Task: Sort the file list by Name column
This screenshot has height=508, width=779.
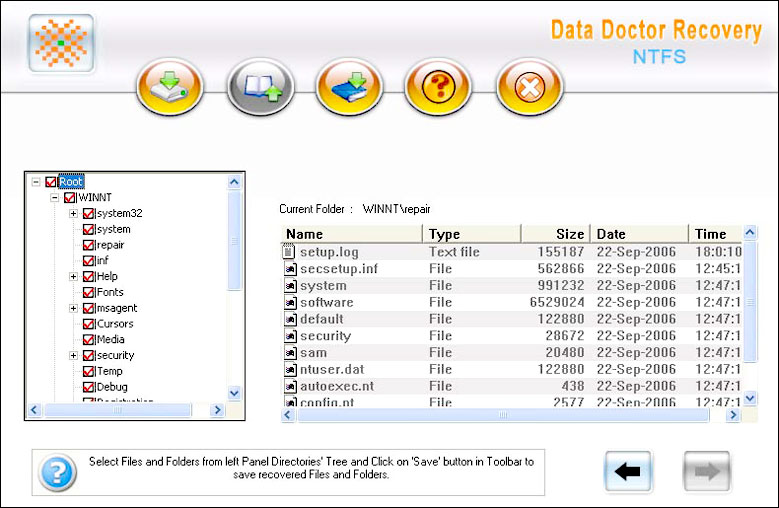Action: pos(352,234)
